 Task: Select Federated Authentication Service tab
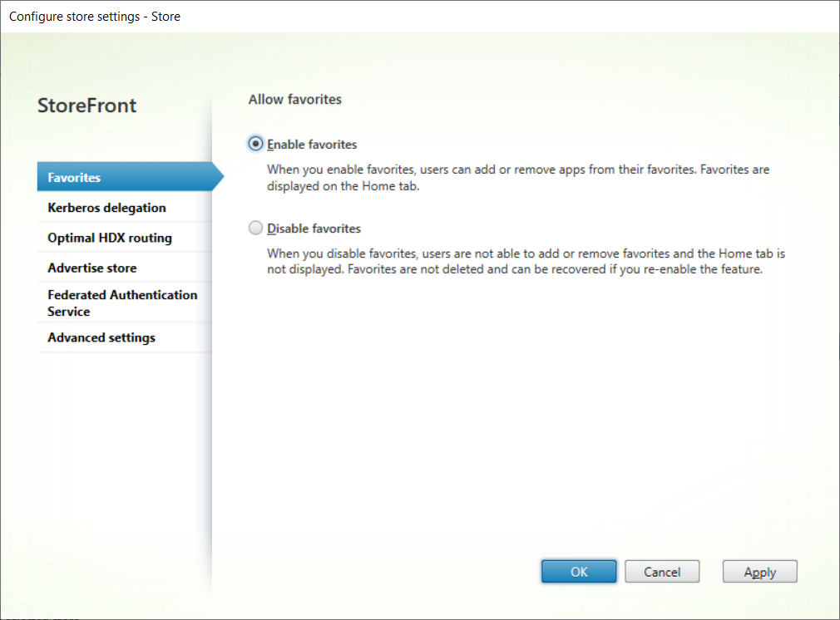[124, 303]
